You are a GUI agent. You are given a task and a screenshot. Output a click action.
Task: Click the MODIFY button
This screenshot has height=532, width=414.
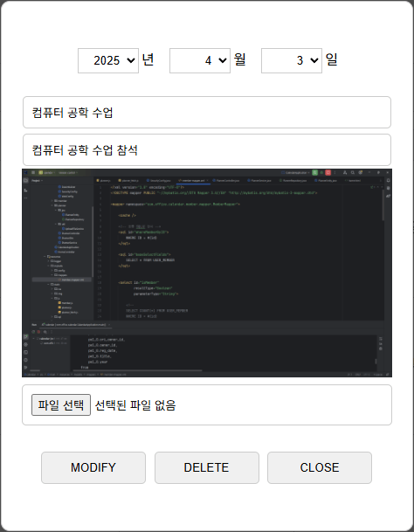coord(93,467)
